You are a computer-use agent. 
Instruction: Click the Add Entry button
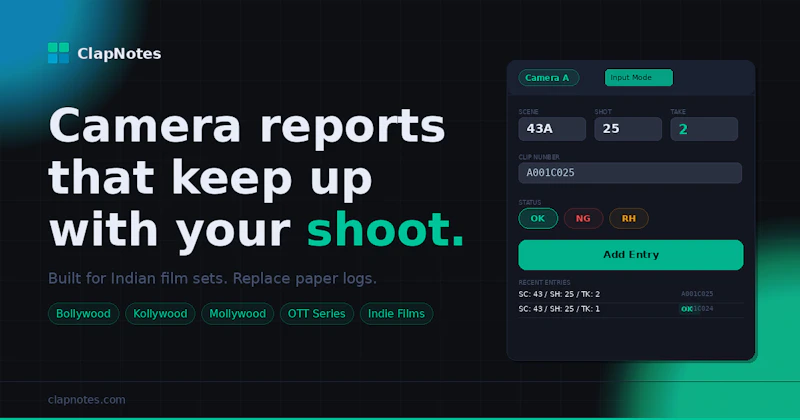click(631, 255)
